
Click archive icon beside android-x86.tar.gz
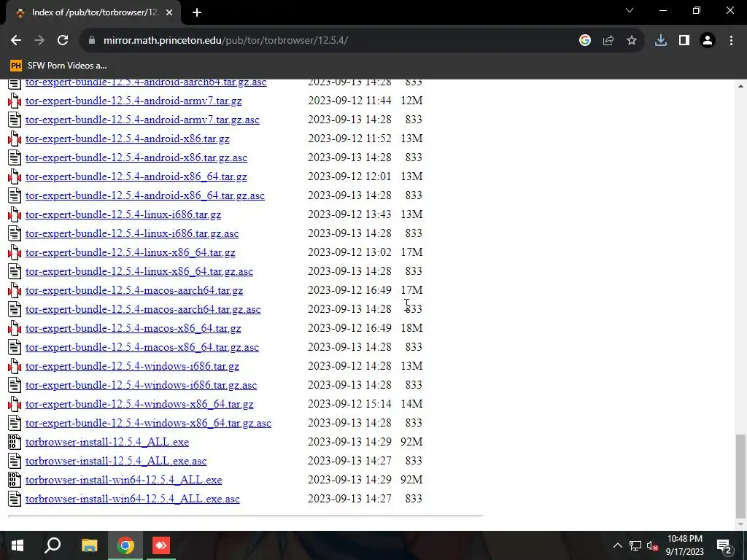point(15,139)
